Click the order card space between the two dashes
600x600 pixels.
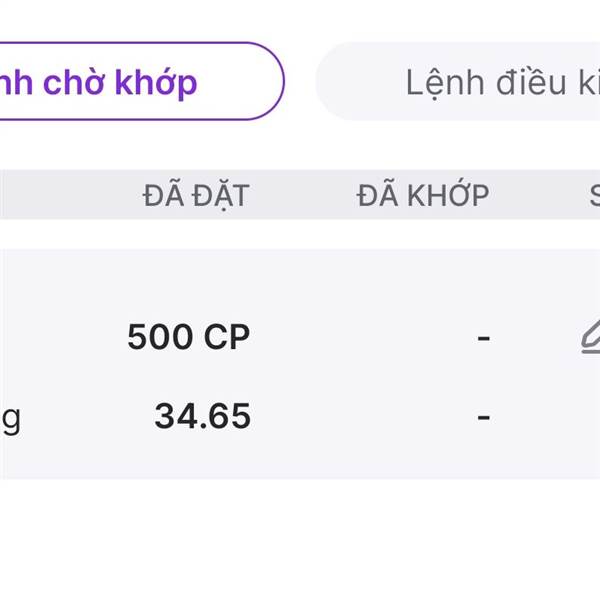(484, 377)
